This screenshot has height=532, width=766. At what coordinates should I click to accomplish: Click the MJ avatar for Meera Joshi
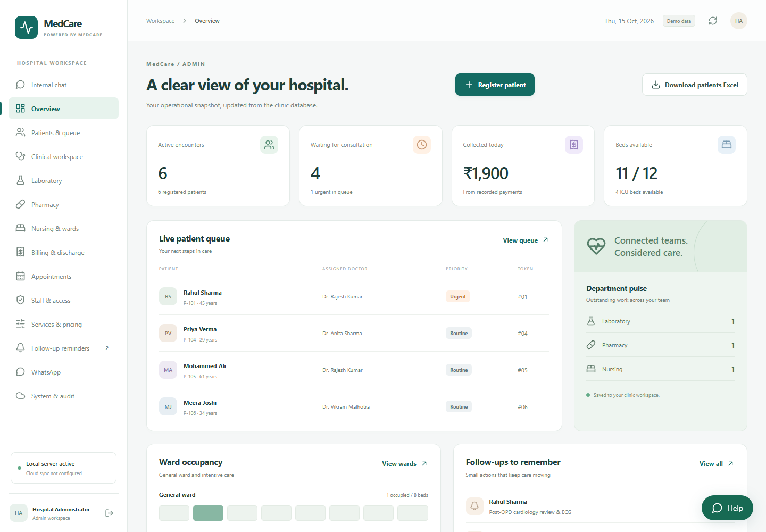tap(168, 407)
